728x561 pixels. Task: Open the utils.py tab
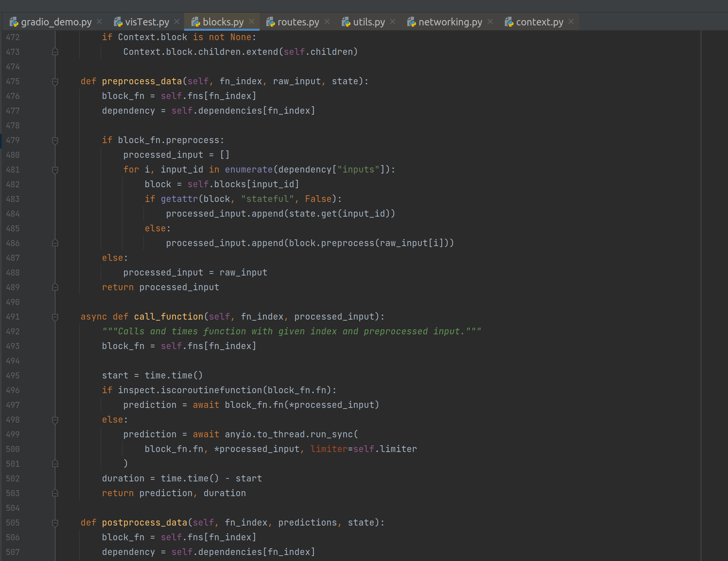(x=369, y=22)
